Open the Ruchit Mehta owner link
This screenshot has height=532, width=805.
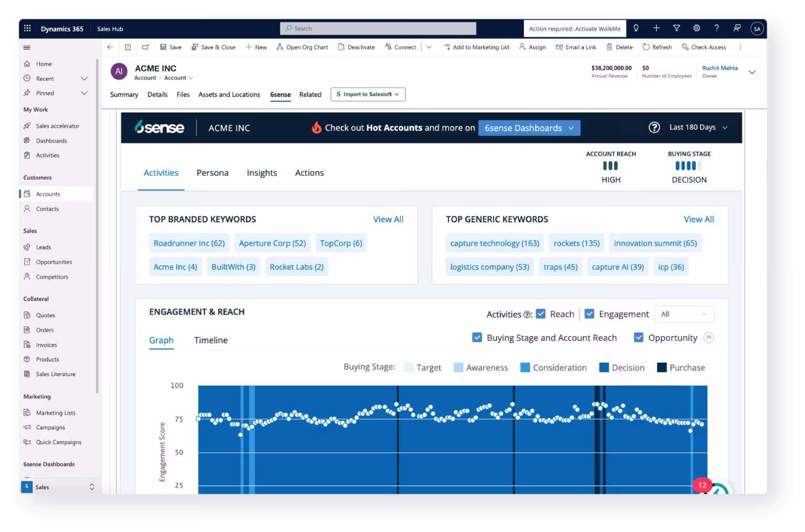click(720, 68)
